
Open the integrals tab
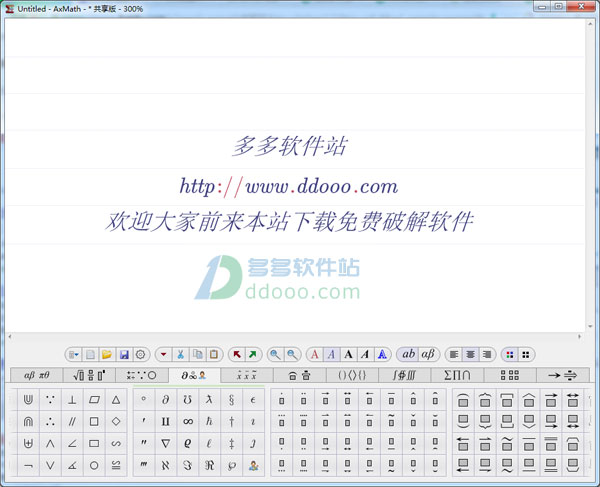point(404,375)
